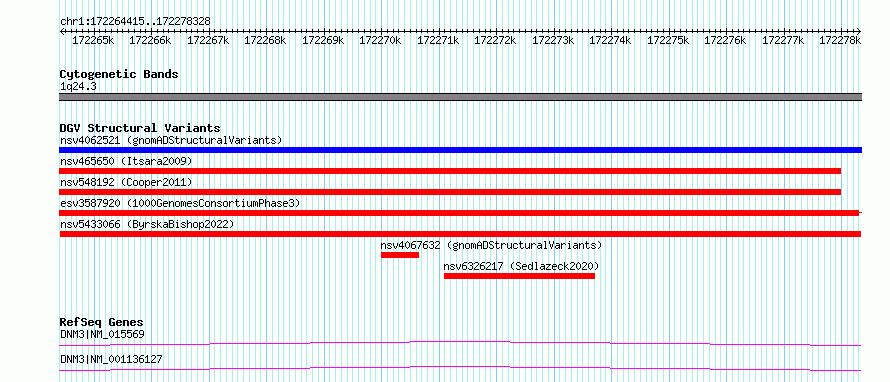Click the right arrow end of the ruler

[859, 31]
